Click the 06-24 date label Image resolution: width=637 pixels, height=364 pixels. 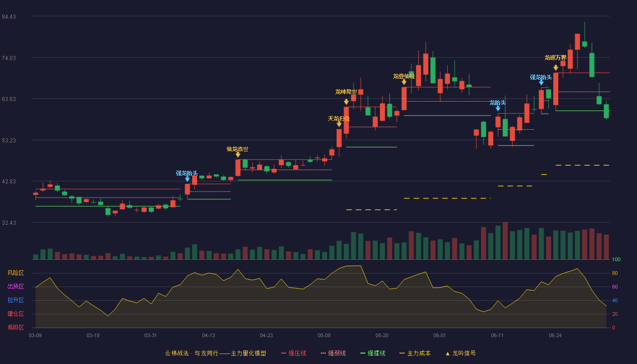coord(555,335)
